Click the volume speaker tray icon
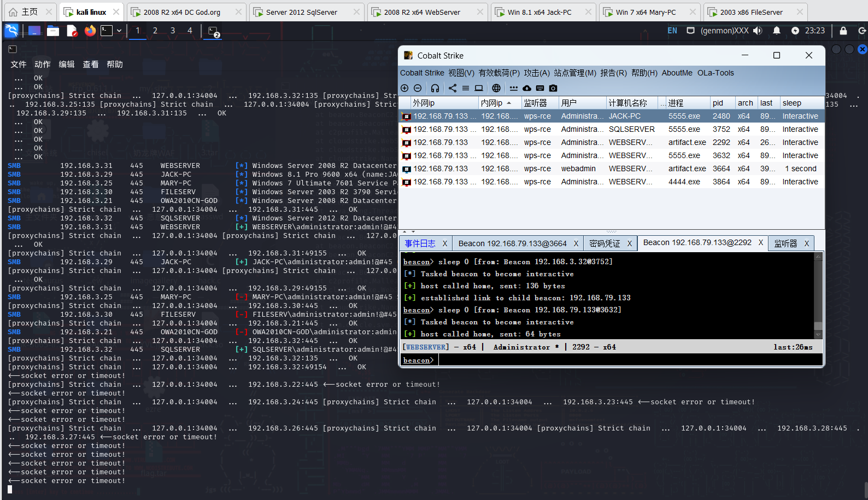 pyautogui.click(x=757, y=31)
